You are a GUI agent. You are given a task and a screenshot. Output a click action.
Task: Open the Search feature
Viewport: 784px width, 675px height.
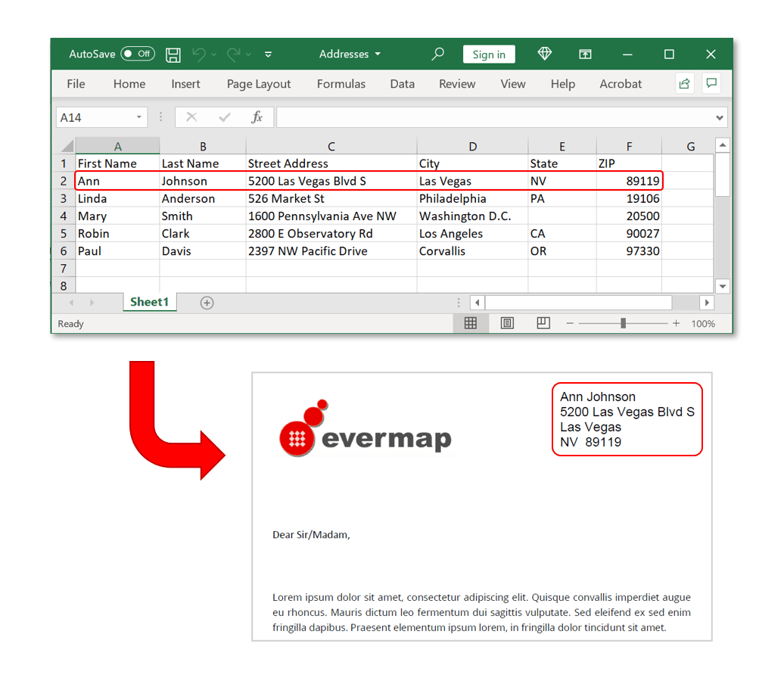pyautogui.click(x=437, y=54)
